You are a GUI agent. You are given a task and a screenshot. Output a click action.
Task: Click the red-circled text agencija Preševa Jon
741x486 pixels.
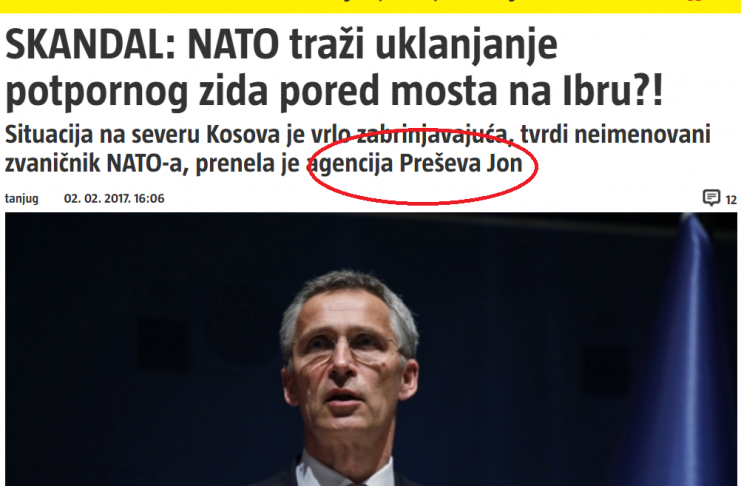[x=414, y=164]
